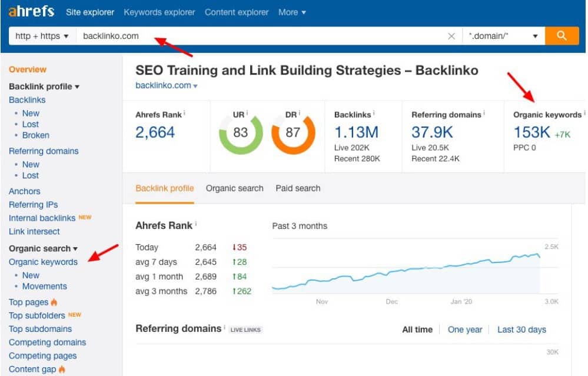The width and height of the screenshot is (588, 376).
Task: Click the avg 3 months value 2,786
Action: tap(205, 291)
